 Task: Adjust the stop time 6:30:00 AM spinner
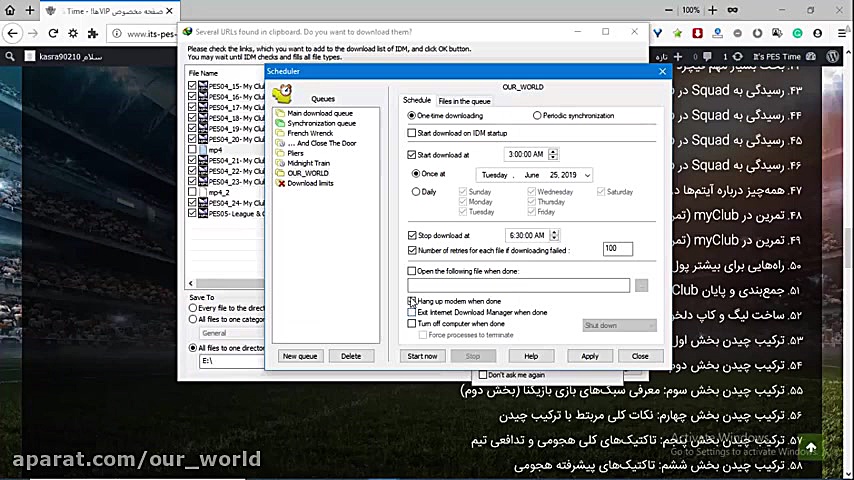[554, 235]
